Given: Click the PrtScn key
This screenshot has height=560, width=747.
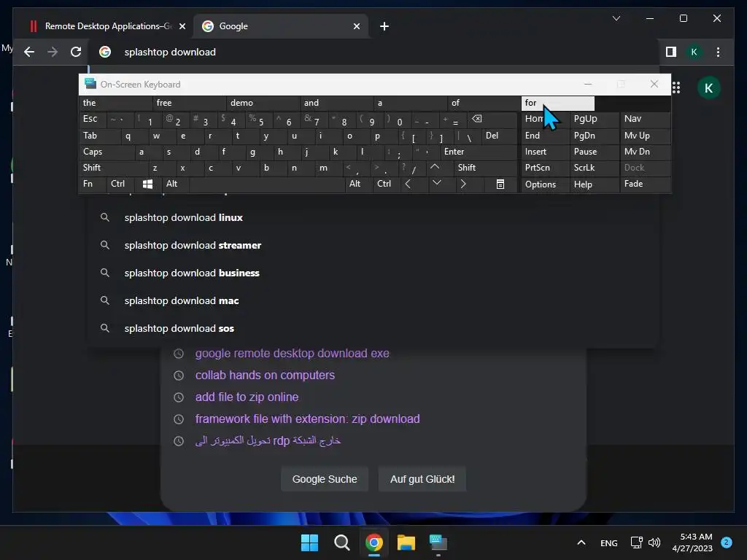Looking at the screenshot, I should [546, 168].
